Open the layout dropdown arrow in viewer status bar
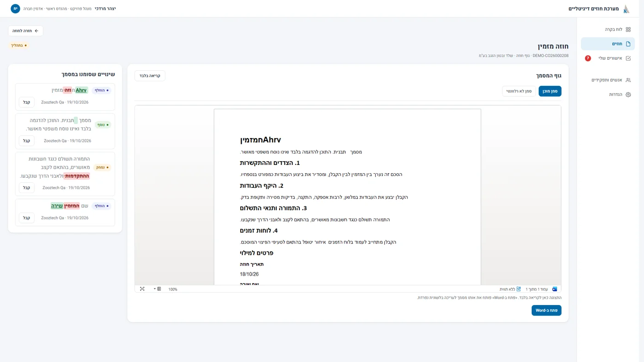 155,289
